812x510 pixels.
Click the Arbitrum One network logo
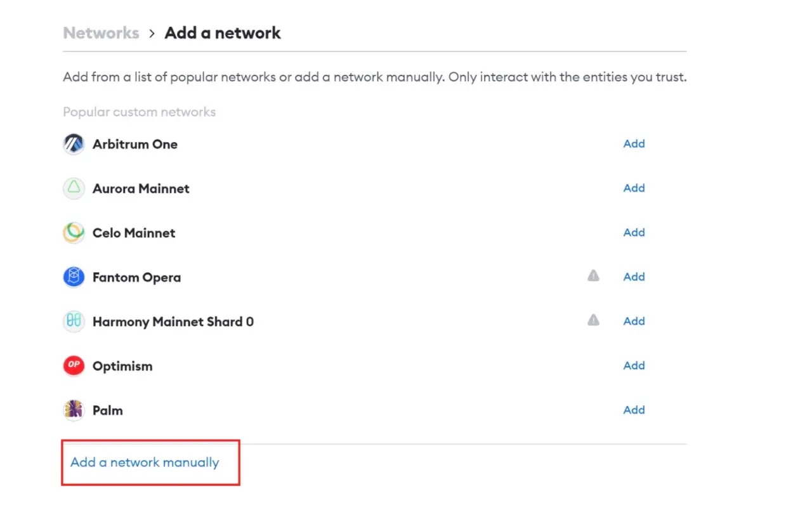[74, 144]
